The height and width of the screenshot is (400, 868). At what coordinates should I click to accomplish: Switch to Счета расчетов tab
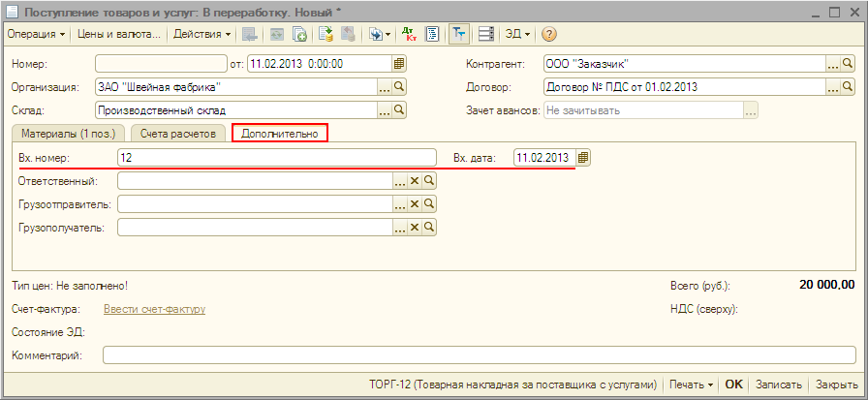[x=178, y=133]
